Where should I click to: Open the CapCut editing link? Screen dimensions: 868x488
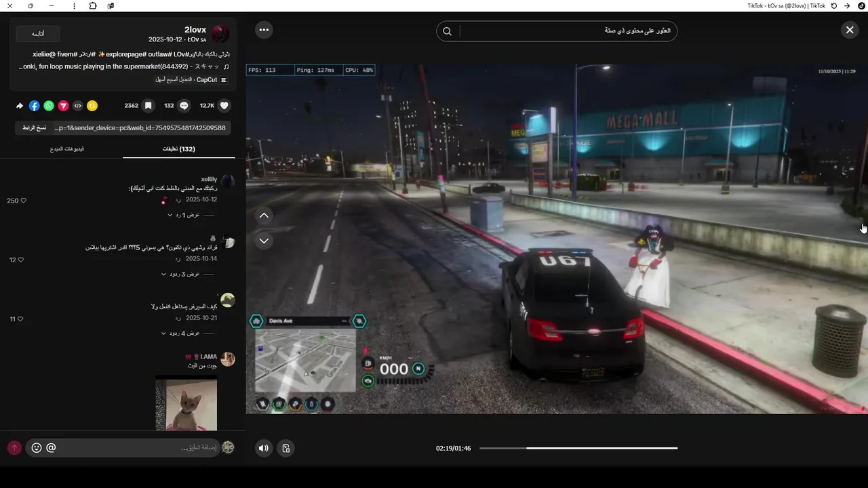(192, 79)
